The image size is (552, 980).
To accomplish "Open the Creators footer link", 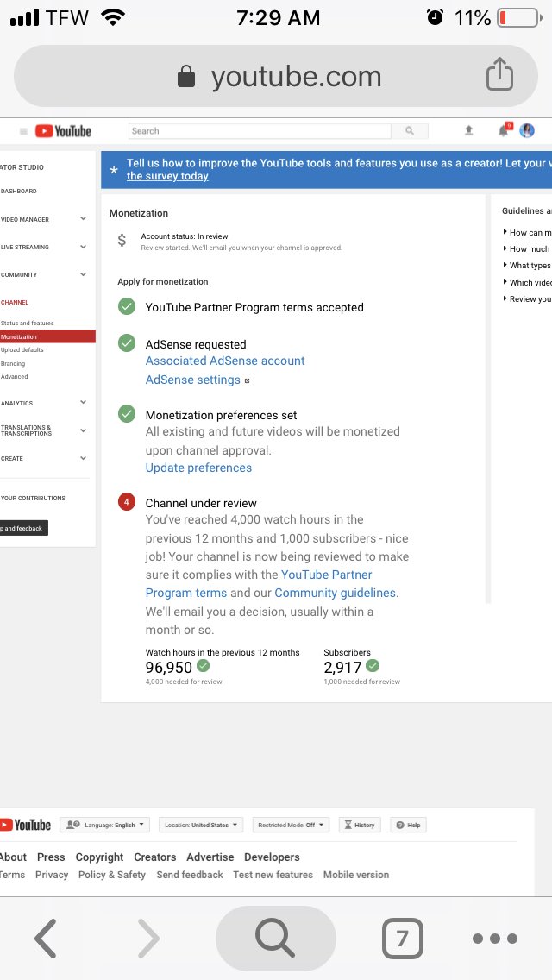I will (x=155, y=857).
